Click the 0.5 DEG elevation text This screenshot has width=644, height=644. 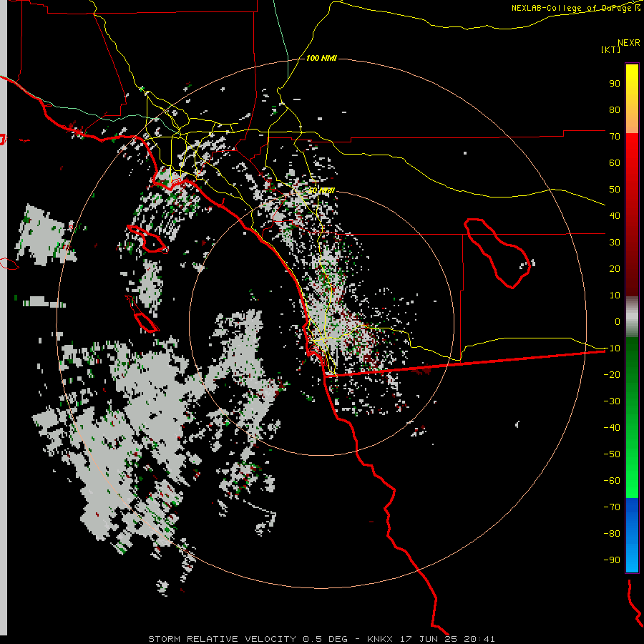(x=326, y=639)
